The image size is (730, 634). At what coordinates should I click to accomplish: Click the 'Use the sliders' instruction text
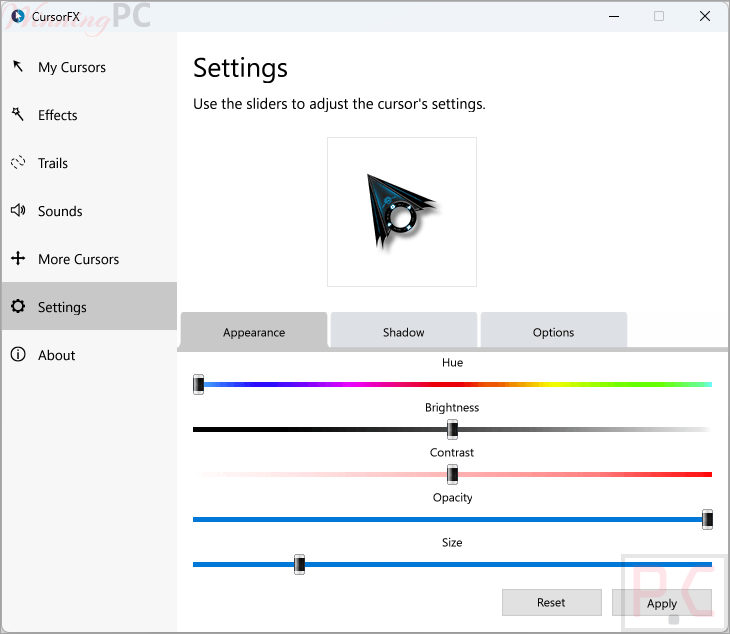339,104
